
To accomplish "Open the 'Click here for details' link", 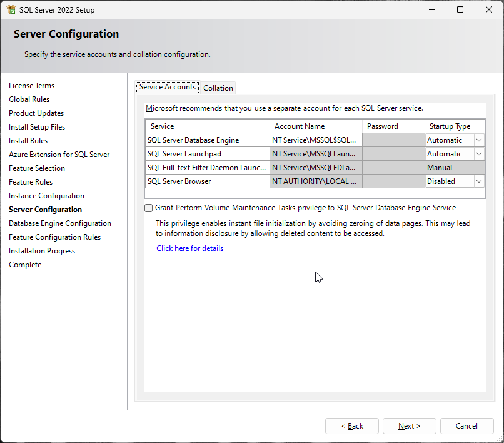I will (189, 248).
